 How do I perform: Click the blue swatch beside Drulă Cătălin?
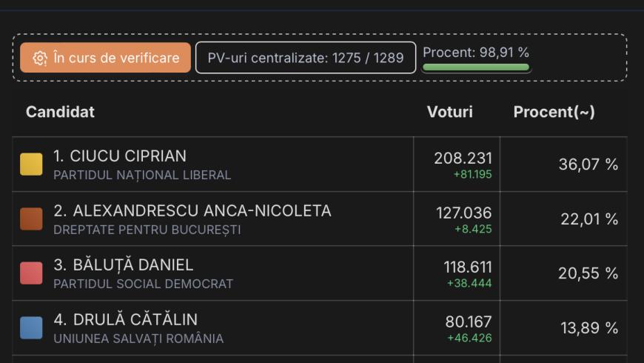31,327
